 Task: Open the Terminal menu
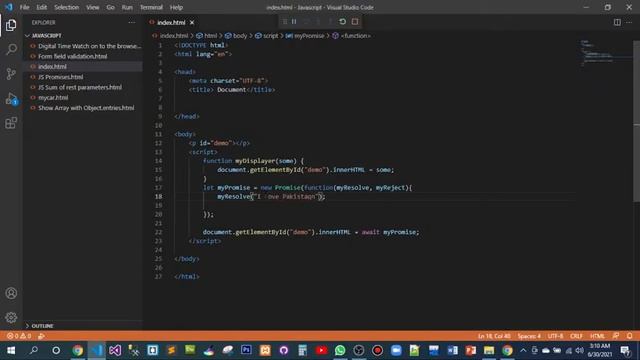(151, 7)
